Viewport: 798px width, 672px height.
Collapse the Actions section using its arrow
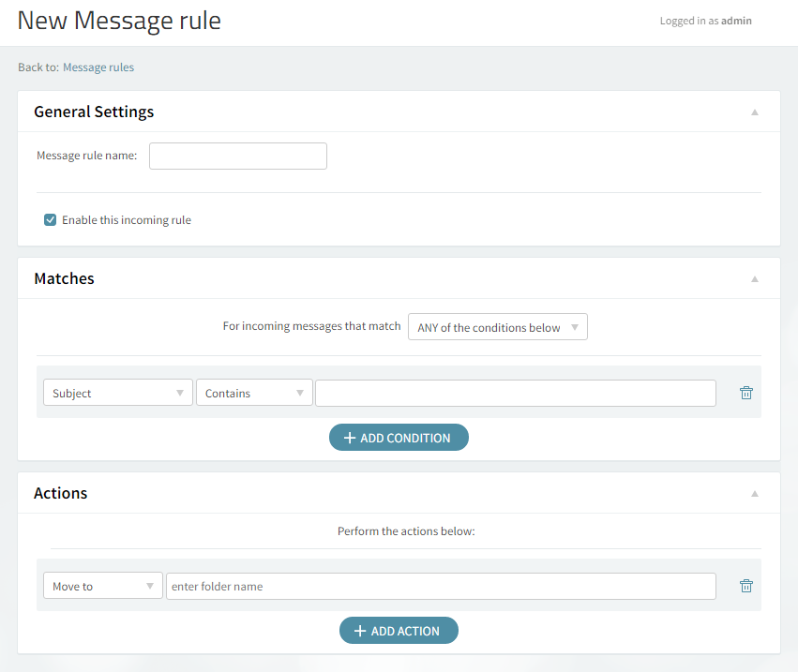[754, 494]
